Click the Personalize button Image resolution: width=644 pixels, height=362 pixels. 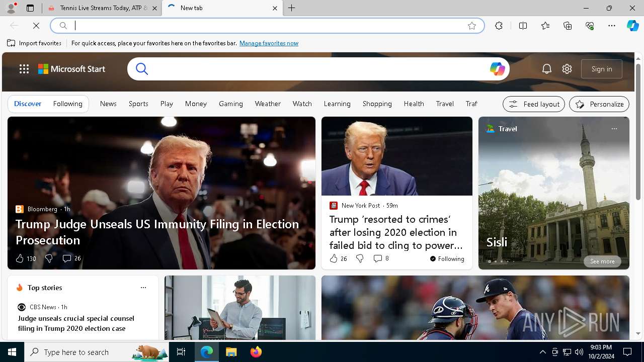coord(599,104)
